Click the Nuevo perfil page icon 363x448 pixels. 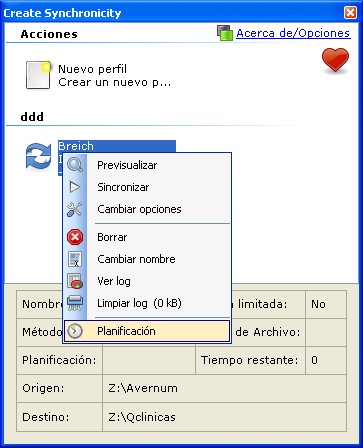click(38, 75)
